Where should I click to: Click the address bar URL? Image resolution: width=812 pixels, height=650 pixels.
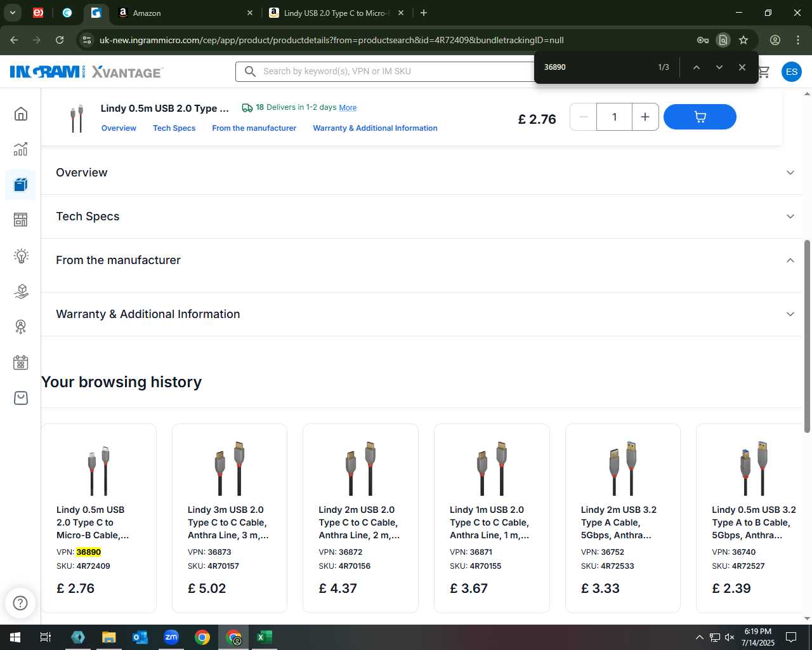click(x=331, y=40)
